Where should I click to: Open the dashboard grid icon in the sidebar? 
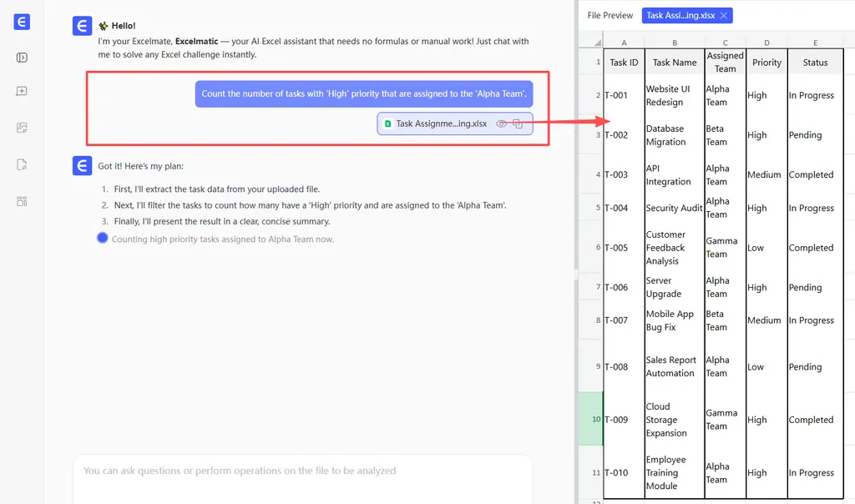click(x=22, y=201)
